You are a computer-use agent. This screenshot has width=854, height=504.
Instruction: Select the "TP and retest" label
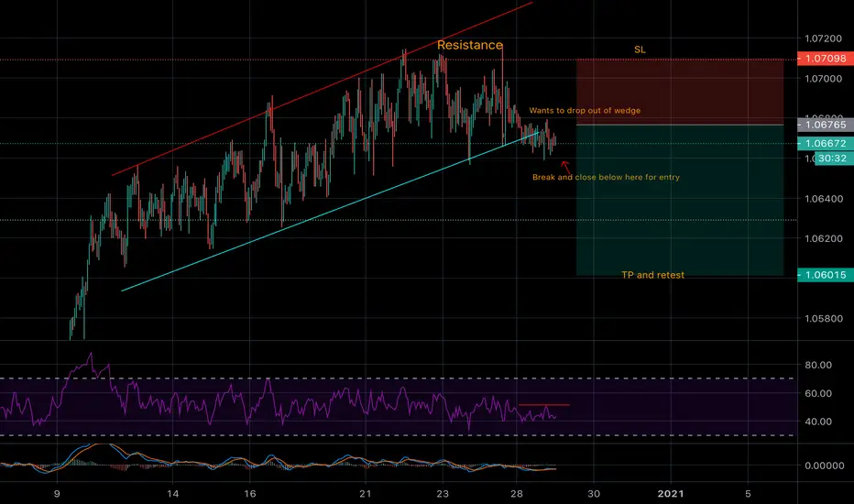point(651,275)
